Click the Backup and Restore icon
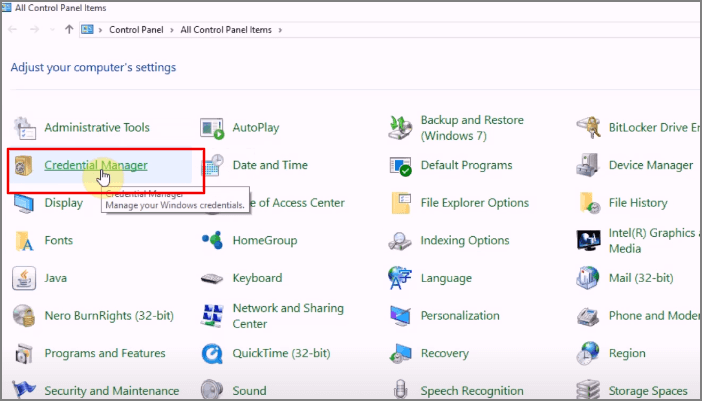 [x=401, y=128]
